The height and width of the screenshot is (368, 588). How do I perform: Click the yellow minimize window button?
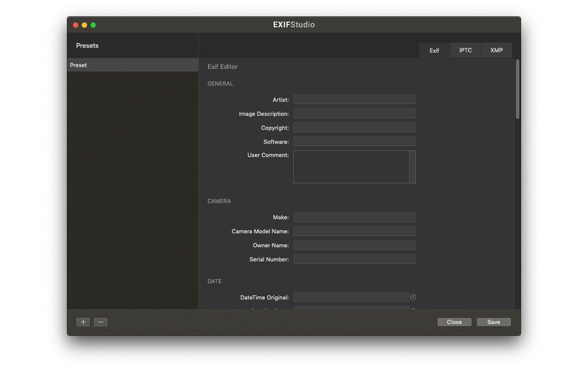(x=84, y=25)
